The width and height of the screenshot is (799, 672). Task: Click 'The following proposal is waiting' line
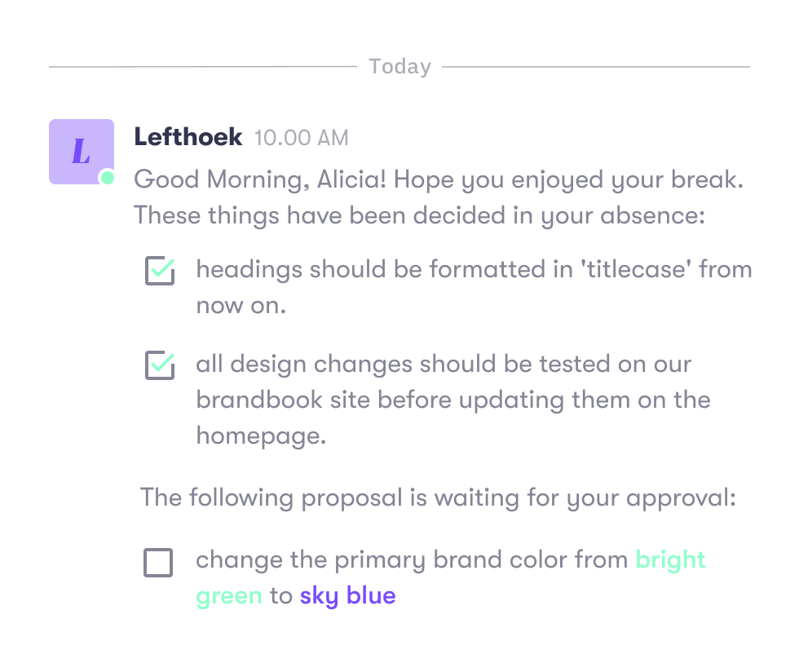pos(439,497)
